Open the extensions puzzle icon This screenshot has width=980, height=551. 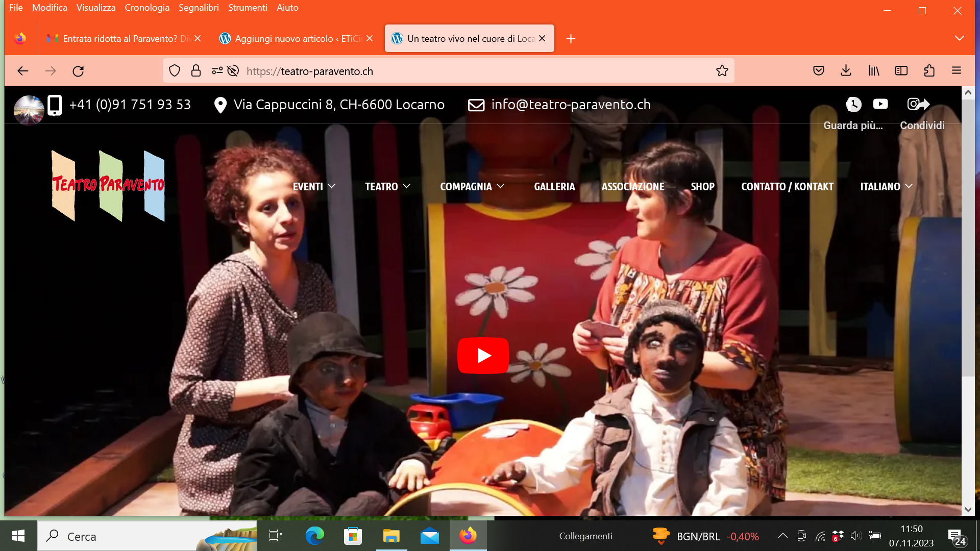coord(929,71)
